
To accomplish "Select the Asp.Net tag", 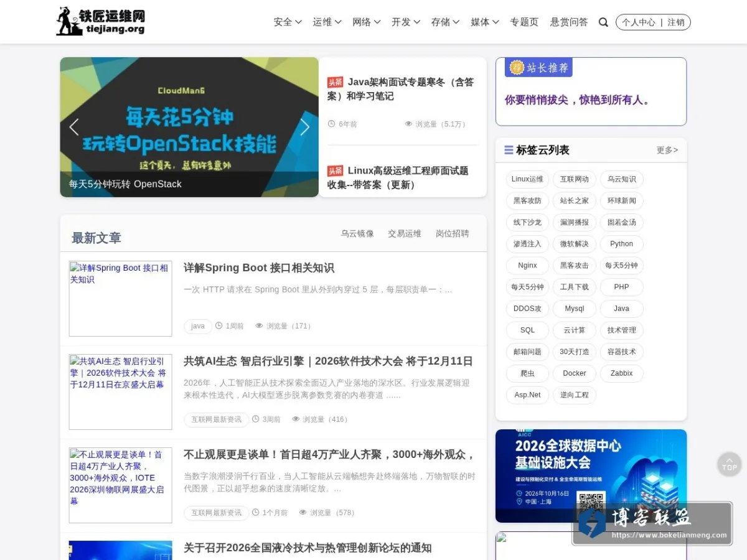I will tap(527, 395).
